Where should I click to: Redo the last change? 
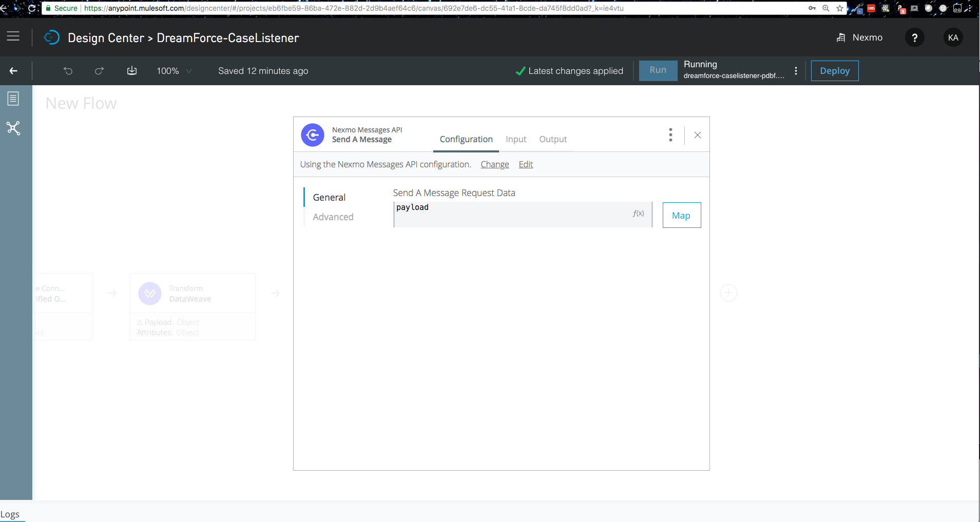100,71
